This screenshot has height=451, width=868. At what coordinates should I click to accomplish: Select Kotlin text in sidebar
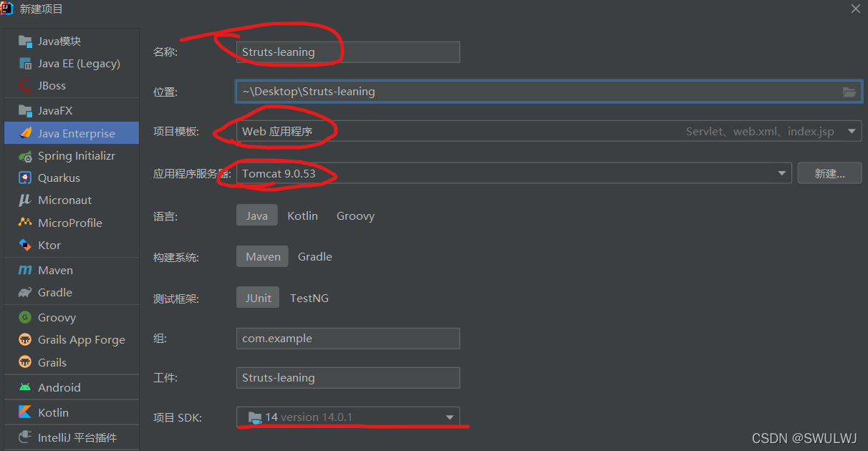53,412
